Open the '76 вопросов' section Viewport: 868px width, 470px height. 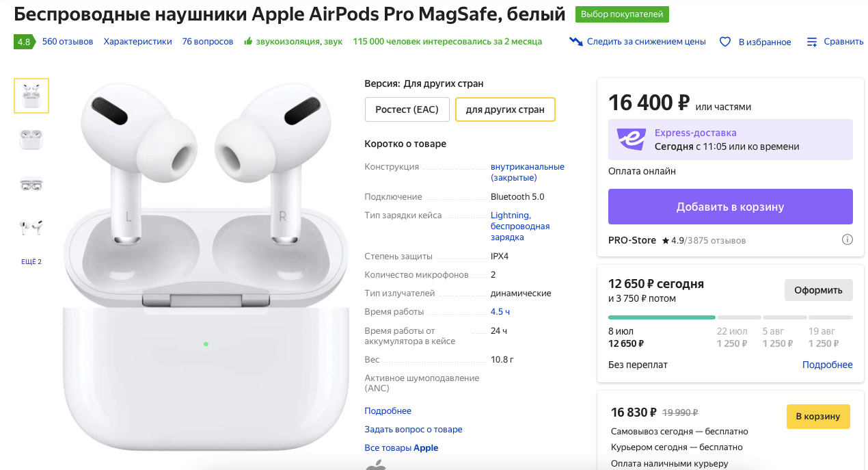coord(207,42)
